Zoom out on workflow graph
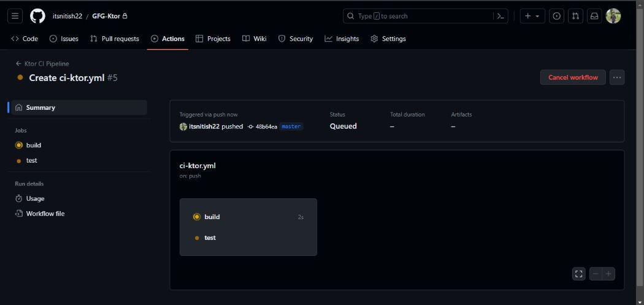This screenshot has width=644, height=305. (596, 274)
